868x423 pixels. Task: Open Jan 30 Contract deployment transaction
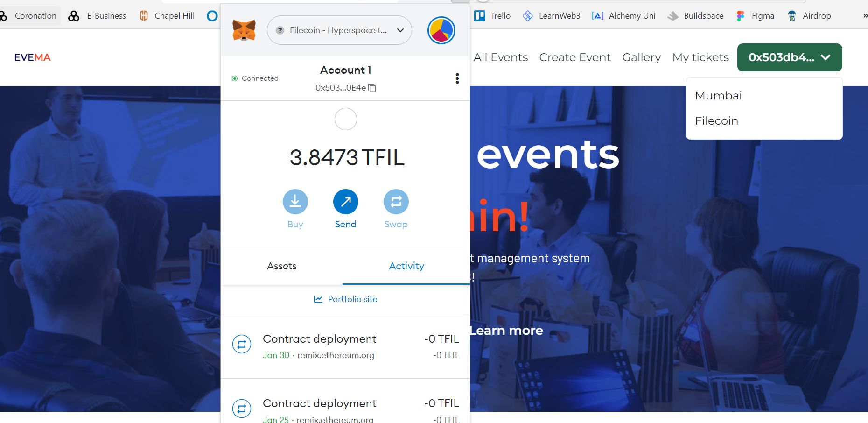345,346
